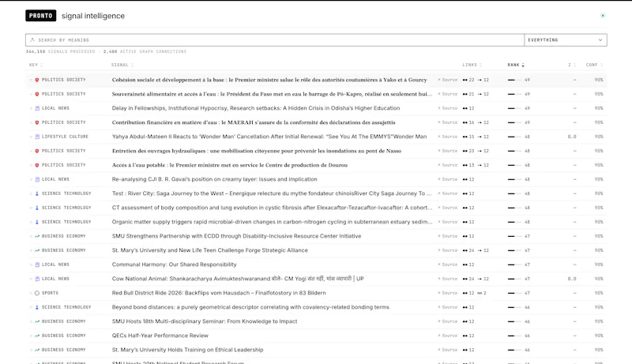The image size is (632, 364).
Task: Sort by the Z column header
Action: point(571,65)
